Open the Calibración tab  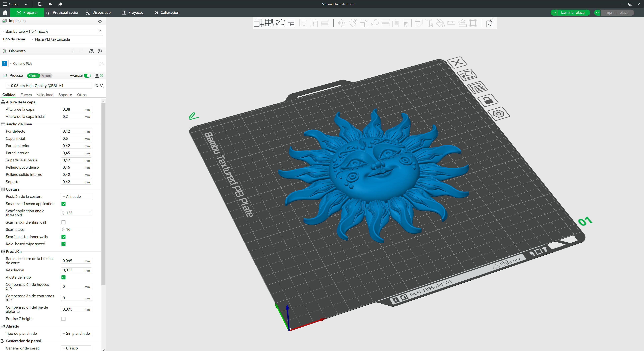coord(167,13)
